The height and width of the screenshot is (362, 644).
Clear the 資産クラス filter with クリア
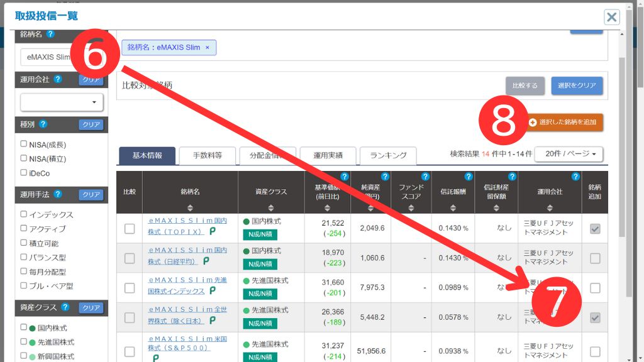(91, 307)
